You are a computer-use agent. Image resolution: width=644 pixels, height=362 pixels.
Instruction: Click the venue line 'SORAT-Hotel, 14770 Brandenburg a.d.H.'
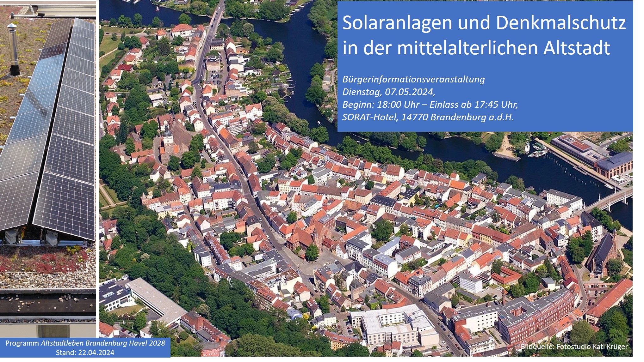click(x=428, y=117)
